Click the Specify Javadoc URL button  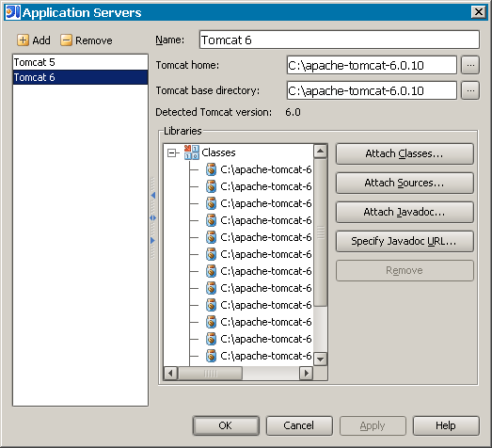(405, 242)
